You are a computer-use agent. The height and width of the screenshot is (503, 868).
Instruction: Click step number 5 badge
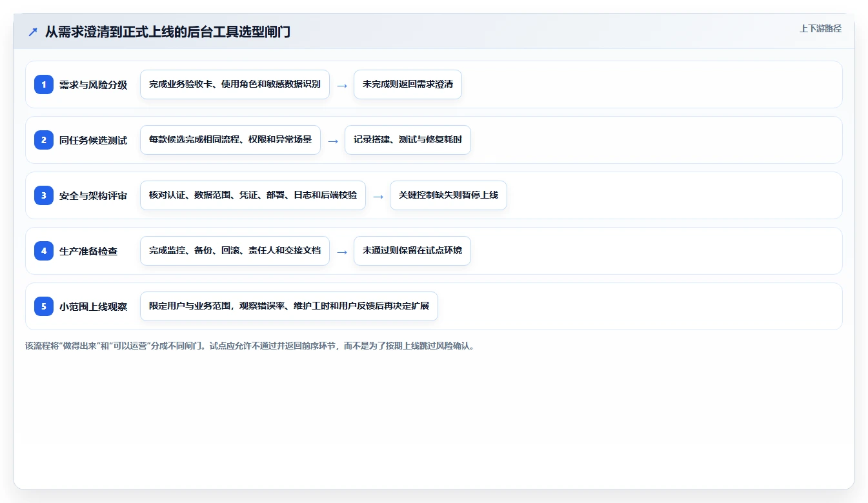44,306
